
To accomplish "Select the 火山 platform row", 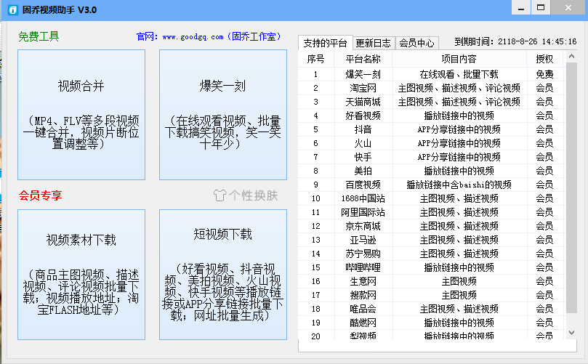I will tap(431, 143).
